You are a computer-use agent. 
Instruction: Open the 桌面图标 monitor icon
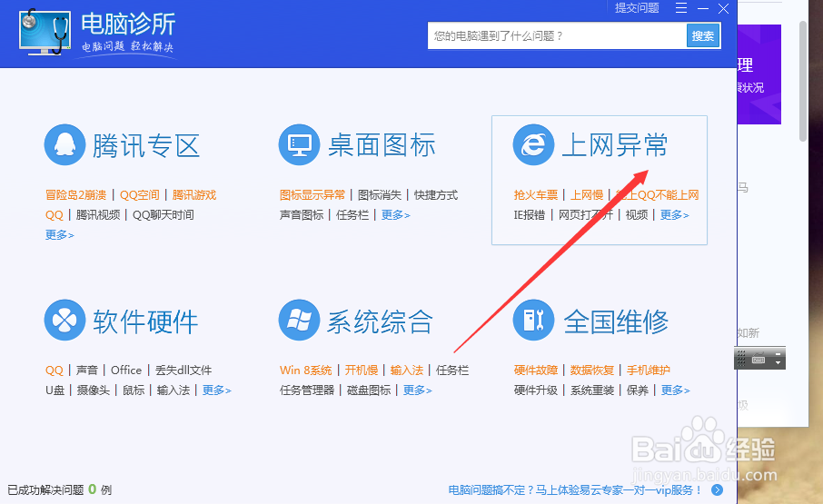pos(299,144)
